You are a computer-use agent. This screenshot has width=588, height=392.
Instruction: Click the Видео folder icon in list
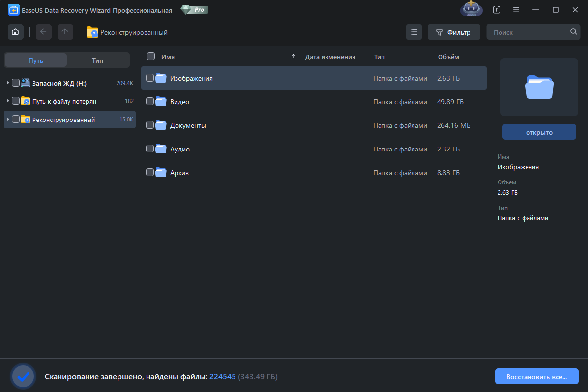pos(161,102)
